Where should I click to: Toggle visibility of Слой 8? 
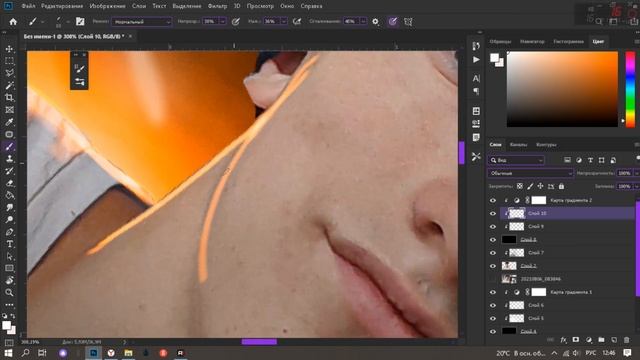click(x=493, y=240)
